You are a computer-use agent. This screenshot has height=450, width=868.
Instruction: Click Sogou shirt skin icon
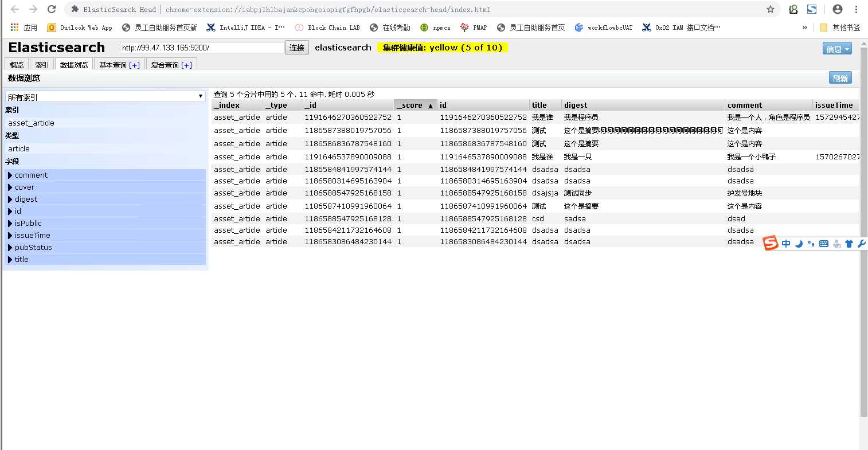click(x=849, y=244)
